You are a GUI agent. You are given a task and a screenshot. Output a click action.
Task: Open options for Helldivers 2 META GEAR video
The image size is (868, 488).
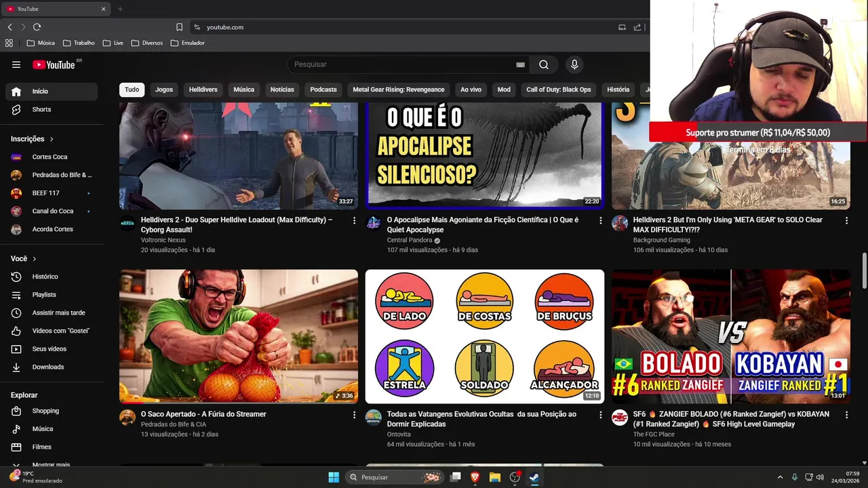846,220
